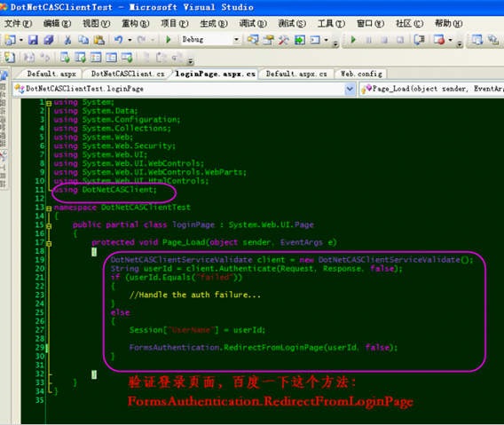The height and width of the screenshot is (425, 504).
Task: Click the Continue green play icon in debug toolbar
Action: coord(353,40)
